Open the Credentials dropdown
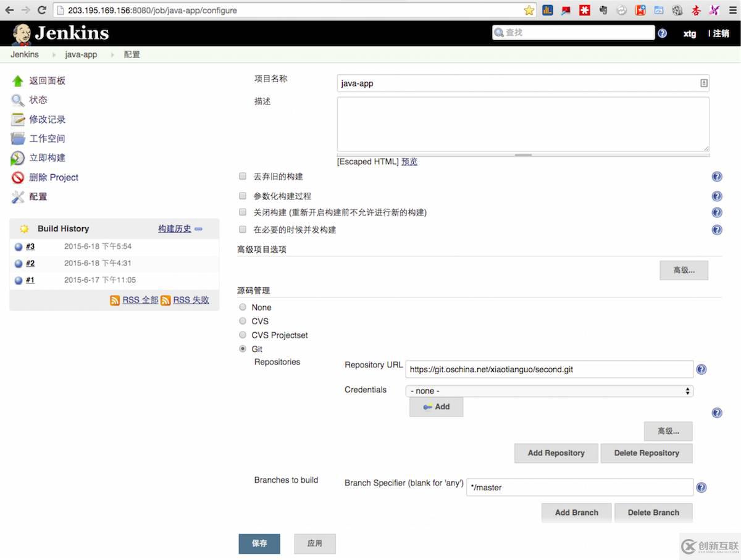Screen dimensions: 741x560 pyautogui.click(x=550, y=391)
